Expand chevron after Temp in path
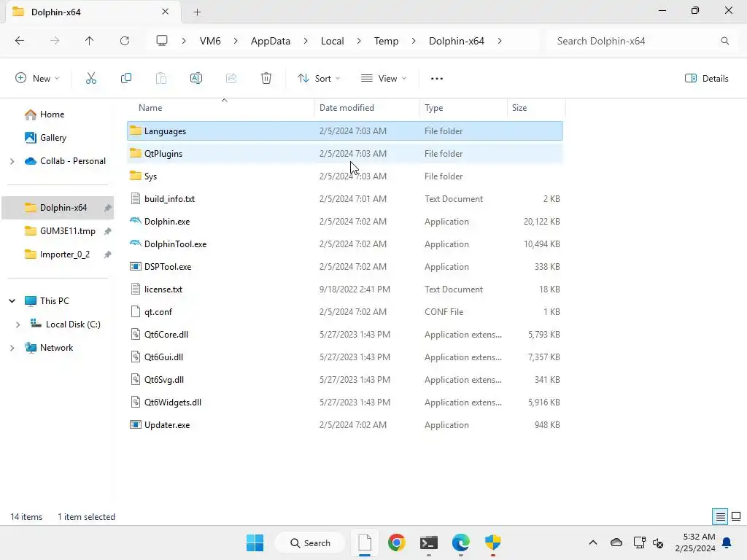 click(414, 41)
